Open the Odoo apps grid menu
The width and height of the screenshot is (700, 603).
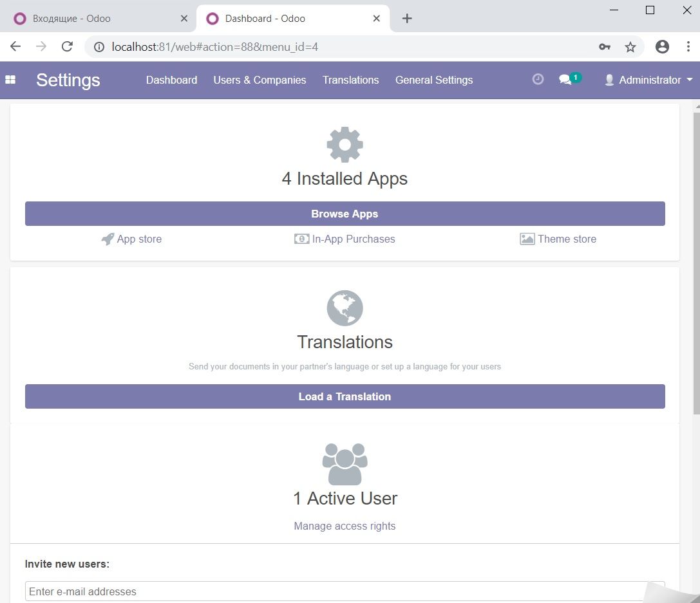pos(10,79)
